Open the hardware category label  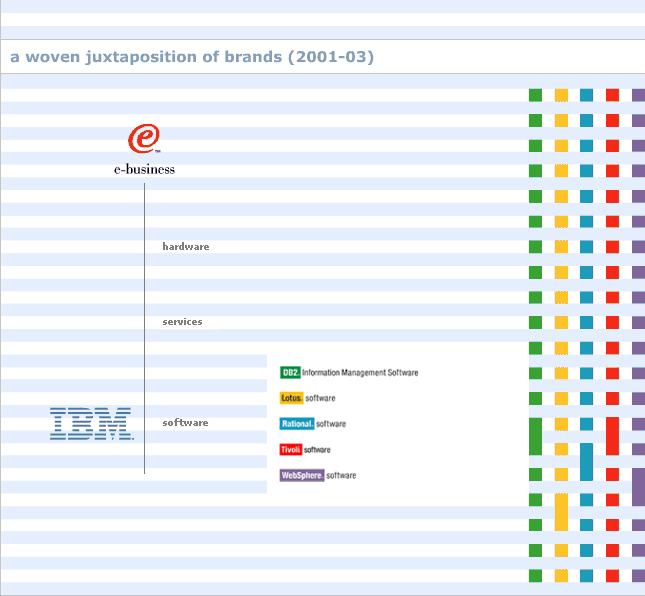click(186, 247)
